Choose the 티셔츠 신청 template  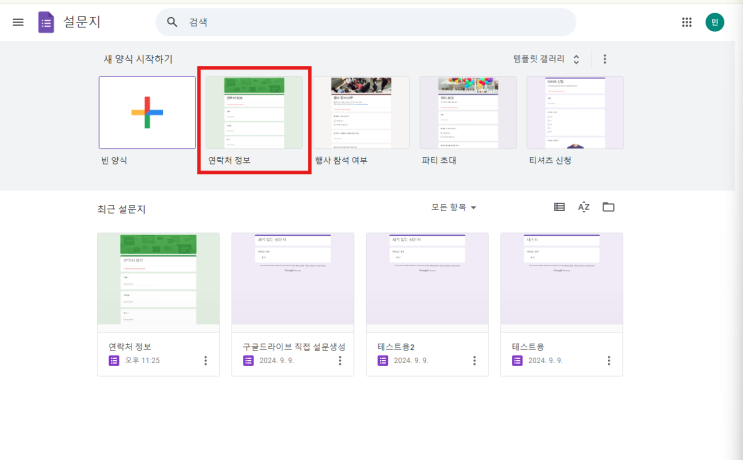click(575, 112)
